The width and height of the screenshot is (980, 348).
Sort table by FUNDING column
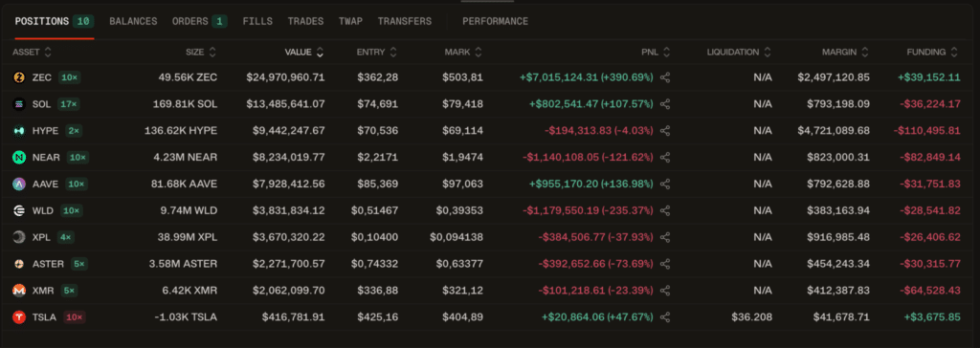tap(933, 53)
